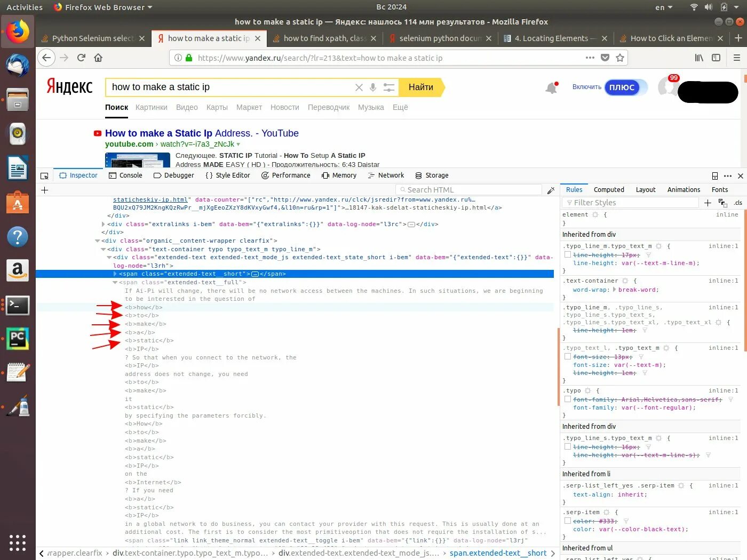Clear the Yandex search query
Image resolution: width=747 pixels, height=560 pixels.
coord(359,87)
